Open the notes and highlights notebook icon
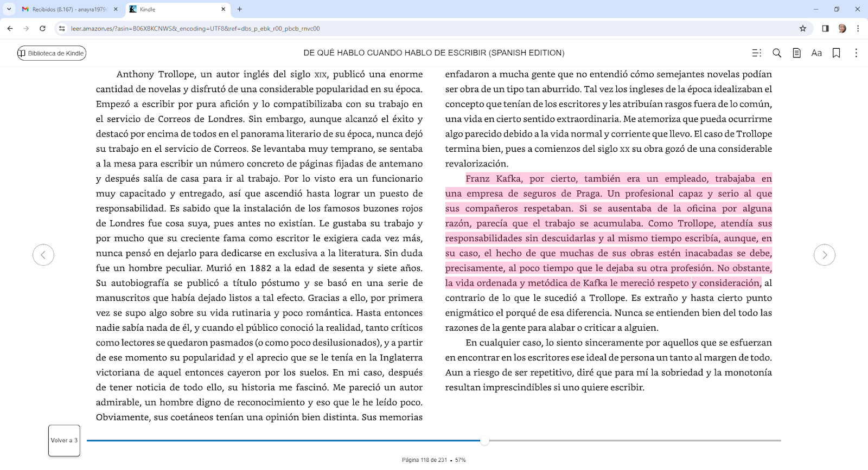Image resolution: width=868 pixels, height=470 pixels. (796, 53)
